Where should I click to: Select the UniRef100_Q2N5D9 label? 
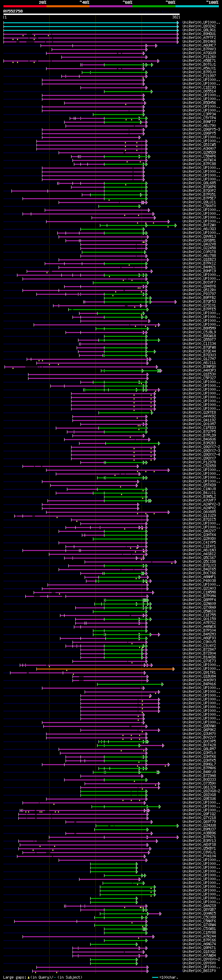pos(199,152)
